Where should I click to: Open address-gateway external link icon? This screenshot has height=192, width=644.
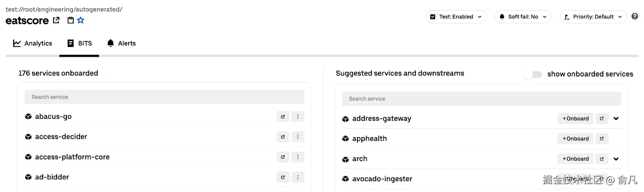(x=602, y=119)
